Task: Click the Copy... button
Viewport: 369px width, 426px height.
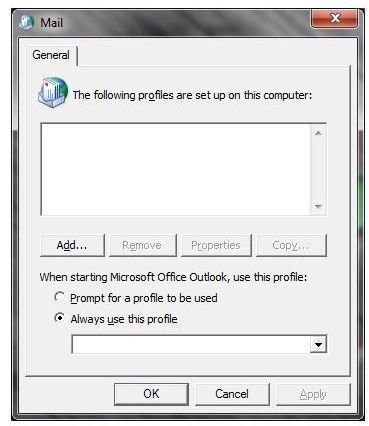Action: (x=291, y=245)
